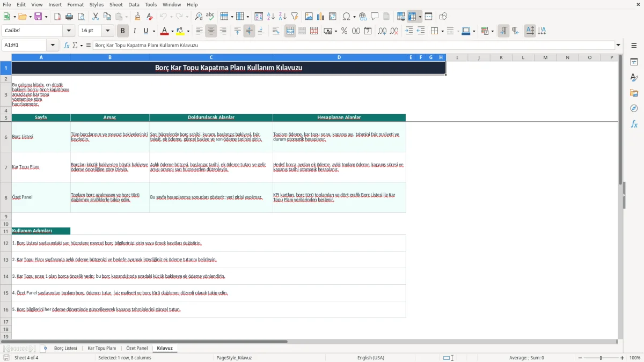Open the font size dropdown
Image resolution: width=644 pixels, height=362 pixels.
point(108,31)
